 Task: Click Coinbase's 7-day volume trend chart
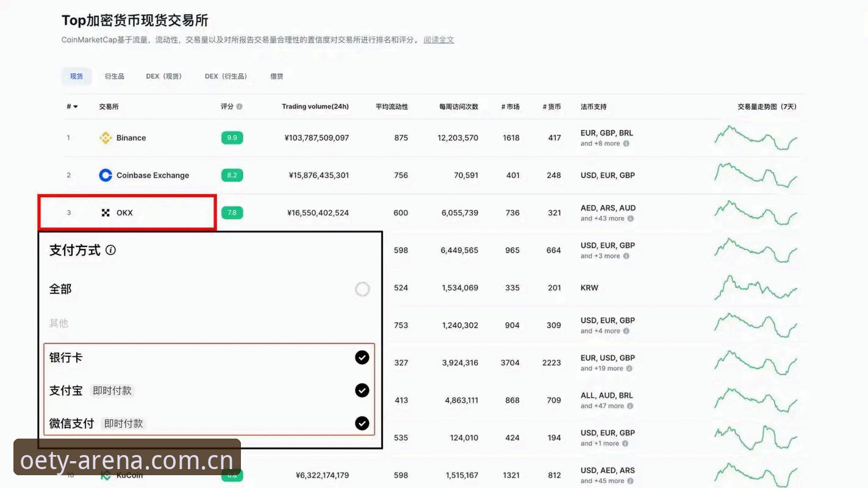coord(756,176)
